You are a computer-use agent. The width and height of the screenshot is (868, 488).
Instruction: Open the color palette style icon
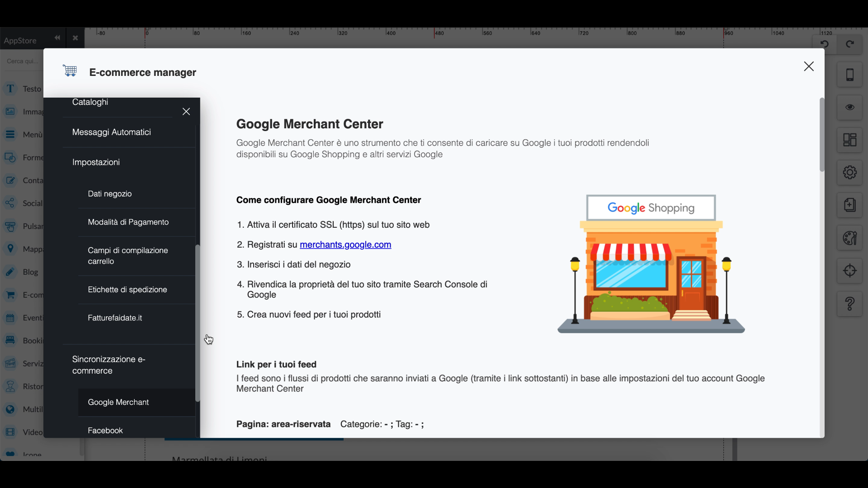pyautogui.click(x=849, y=238)
